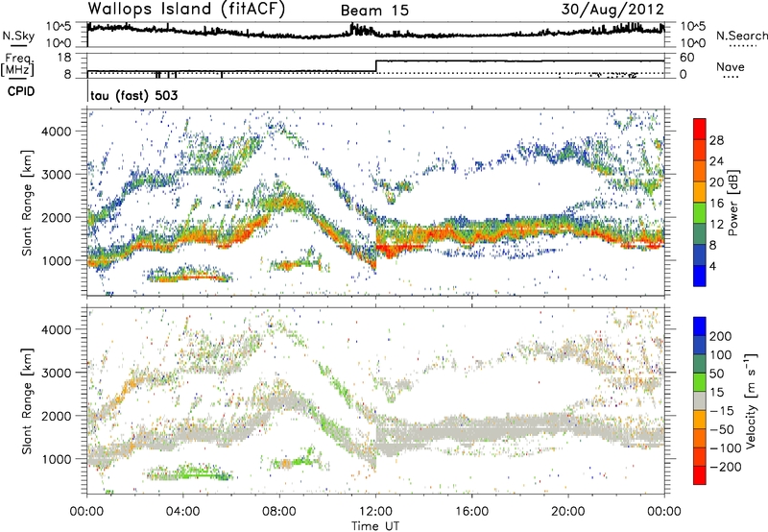
Task: Click the "24" power color bar label
Action: pos(716,161)
